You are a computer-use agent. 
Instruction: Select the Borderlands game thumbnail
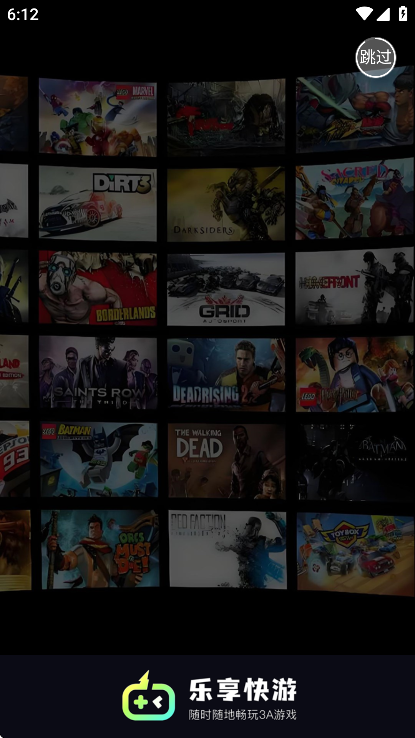98,288
